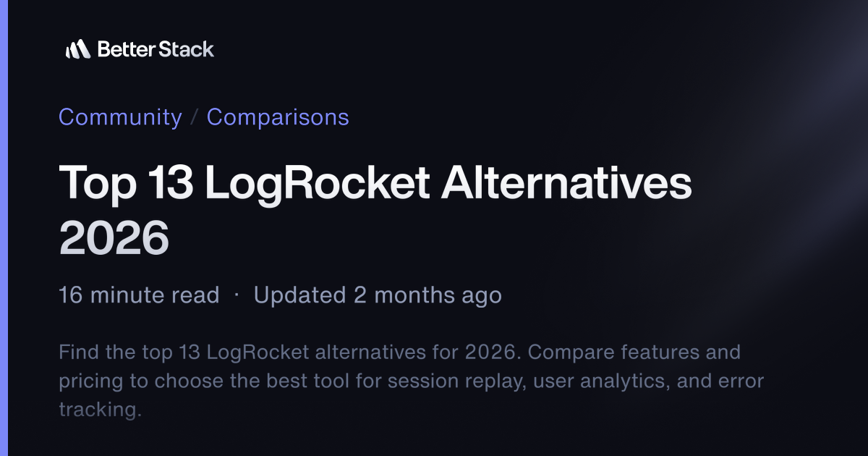Click the dot between read time and updated
868x456 pixels.
coord(237,295)
